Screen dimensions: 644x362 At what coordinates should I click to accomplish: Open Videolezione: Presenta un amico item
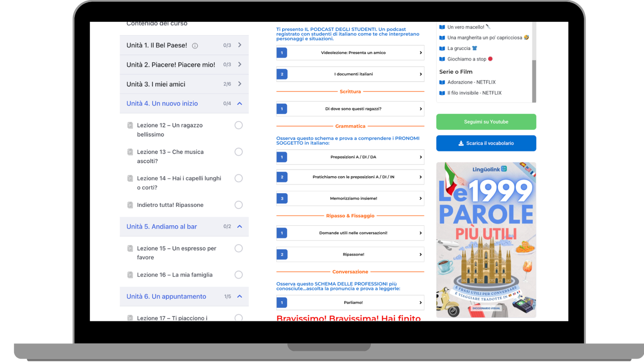point(350,53)
